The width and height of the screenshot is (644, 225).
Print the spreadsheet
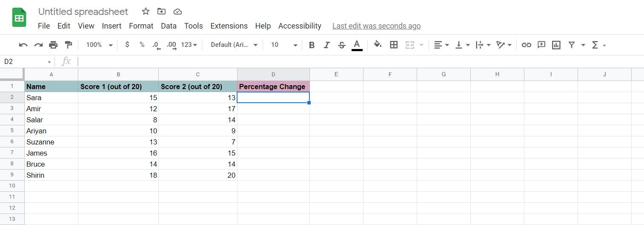click(53, 45)
